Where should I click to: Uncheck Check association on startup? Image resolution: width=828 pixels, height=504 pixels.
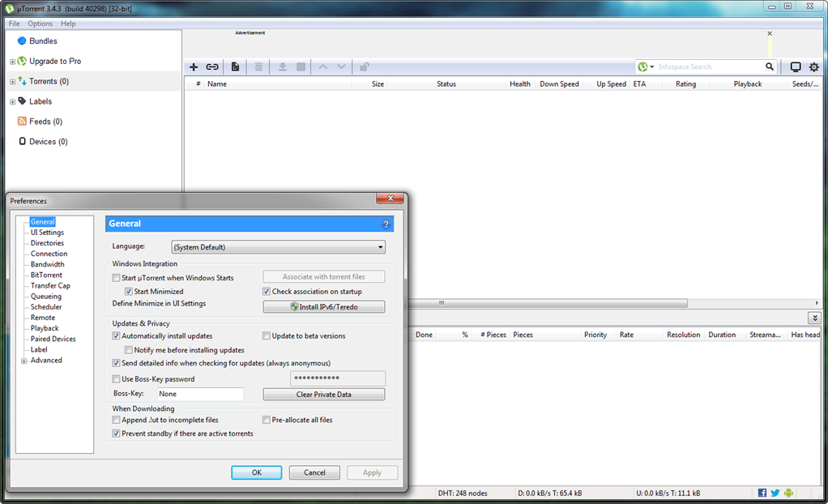pyautogui.click(x=267, y=292)
